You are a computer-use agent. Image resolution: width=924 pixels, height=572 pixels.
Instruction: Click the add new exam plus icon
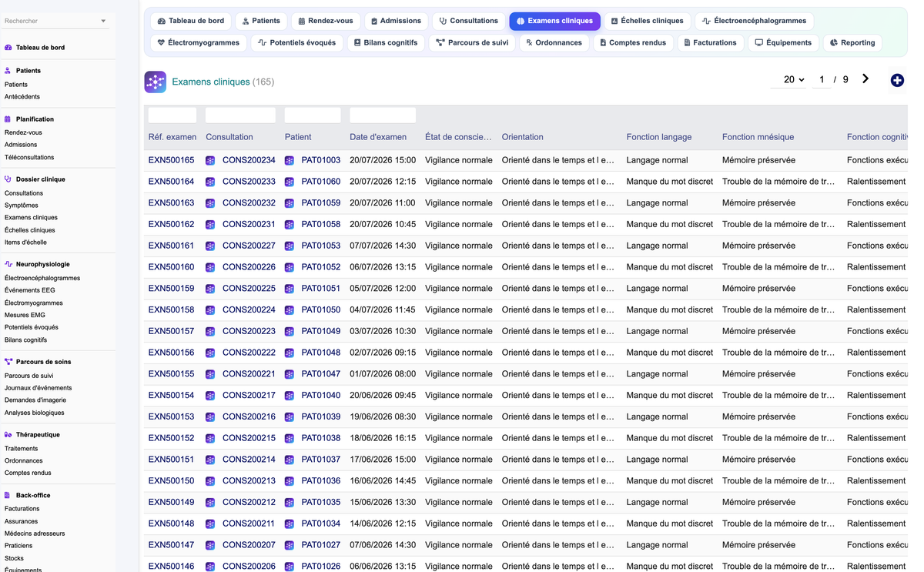tap(897, 80)
